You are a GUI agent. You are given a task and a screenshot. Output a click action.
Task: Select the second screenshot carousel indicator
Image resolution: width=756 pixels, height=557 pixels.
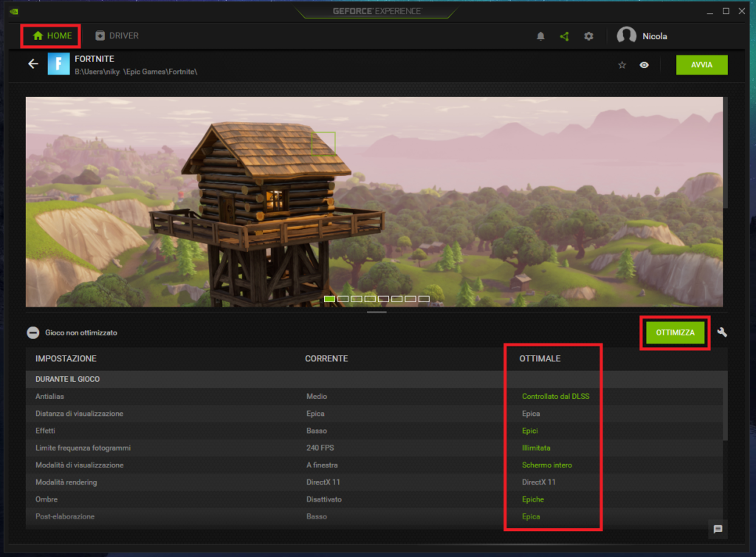pos(343,299)
